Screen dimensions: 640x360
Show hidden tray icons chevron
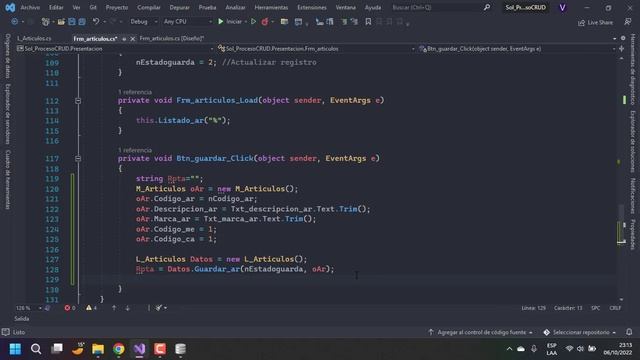point(509,349)
